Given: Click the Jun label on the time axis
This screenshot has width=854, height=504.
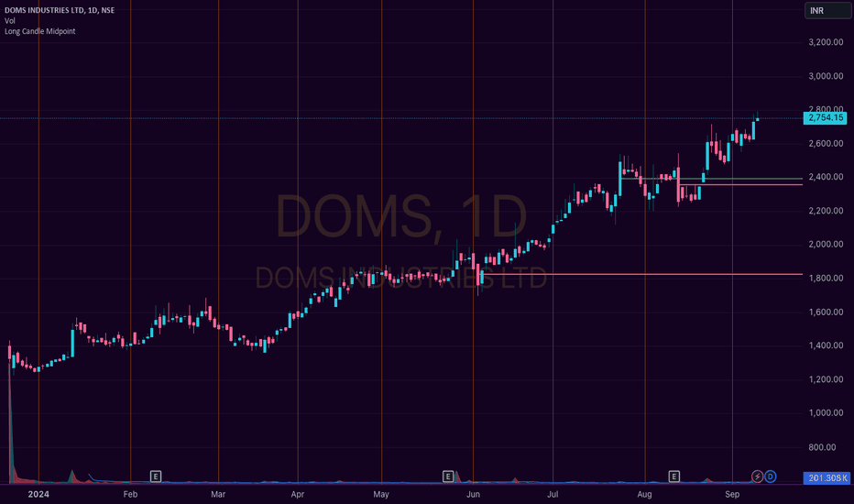Looking at the screenshot, I should 473,494.
